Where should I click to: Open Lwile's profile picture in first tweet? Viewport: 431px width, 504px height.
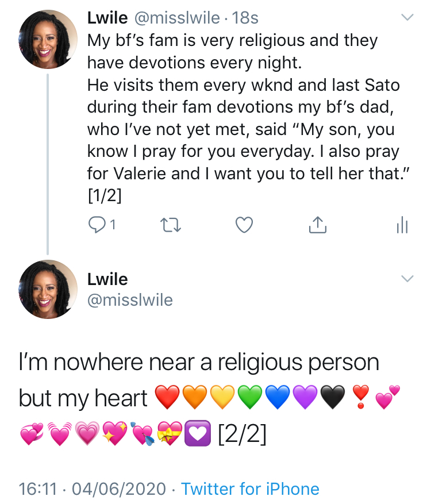click(48, 40)
